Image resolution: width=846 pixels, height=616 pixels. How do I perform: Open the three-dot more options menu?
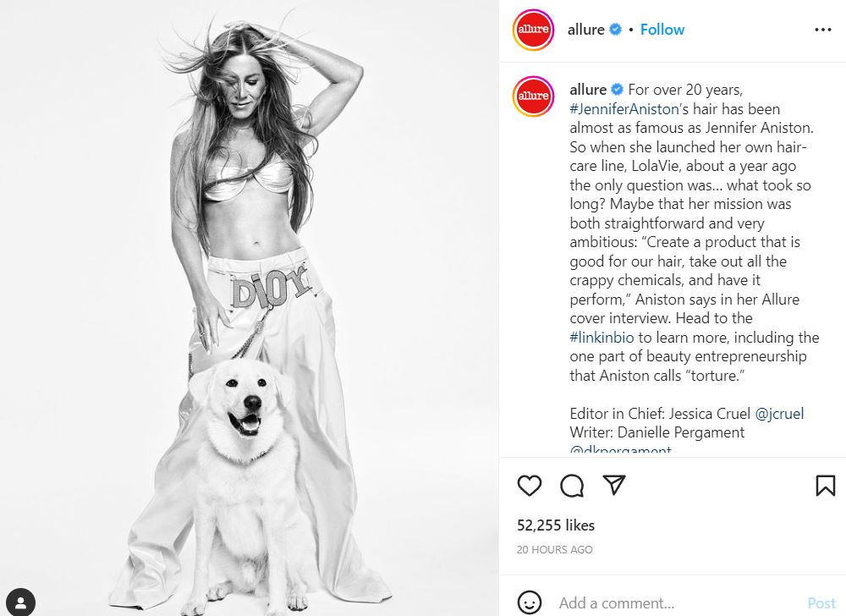[x=823, y=30]
